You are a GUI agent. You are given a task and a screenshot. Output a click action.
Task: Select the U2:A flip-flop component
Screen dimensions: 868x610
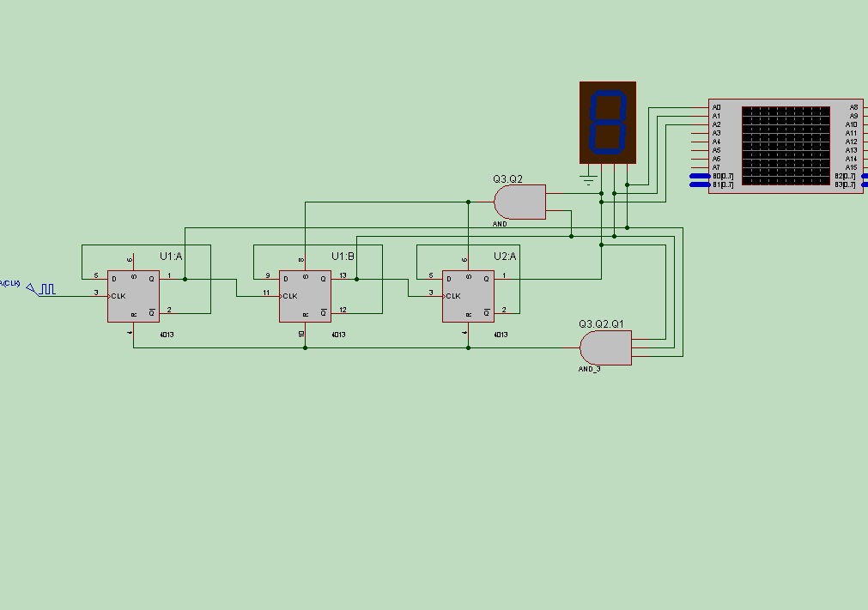[468, 297]
